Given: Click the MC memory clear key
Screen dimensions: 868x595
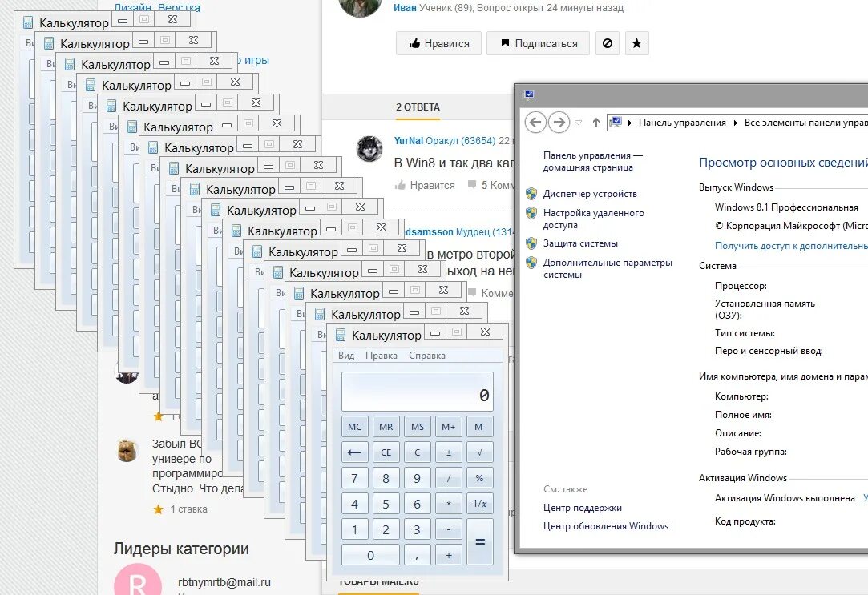Looking at the screenshot, I should click(354, 427).
